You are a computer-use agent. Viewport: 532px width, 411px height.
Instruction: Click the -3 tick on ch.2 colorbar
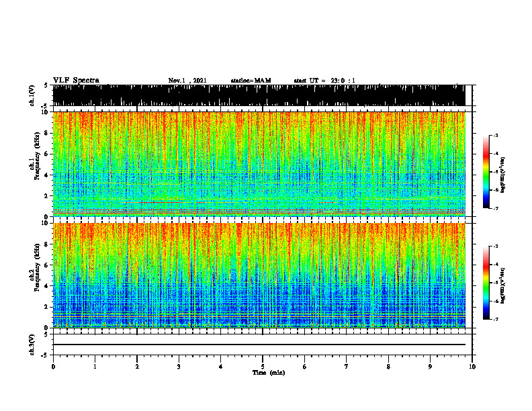point(496,246)
